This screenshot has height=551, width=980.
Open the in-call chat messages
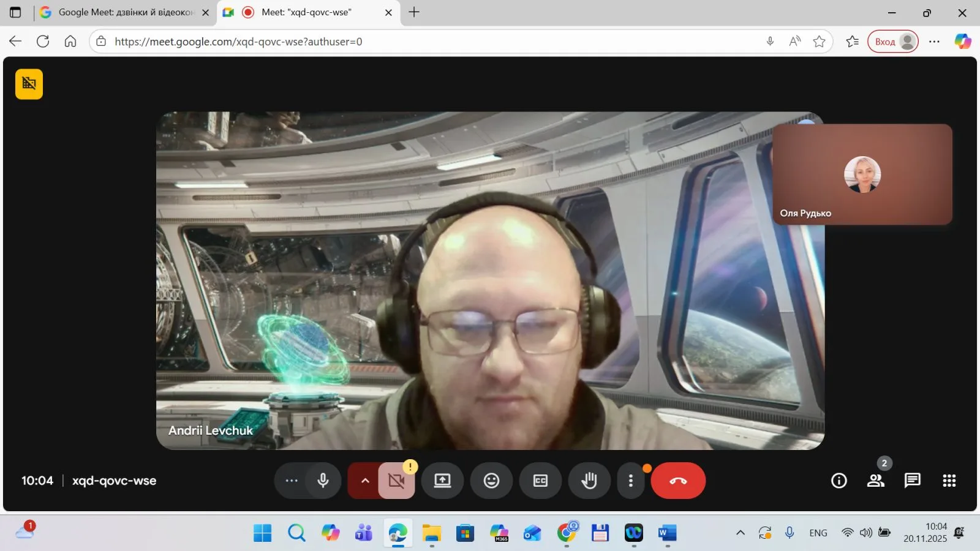pyautogui.click(x=912, y=481)
